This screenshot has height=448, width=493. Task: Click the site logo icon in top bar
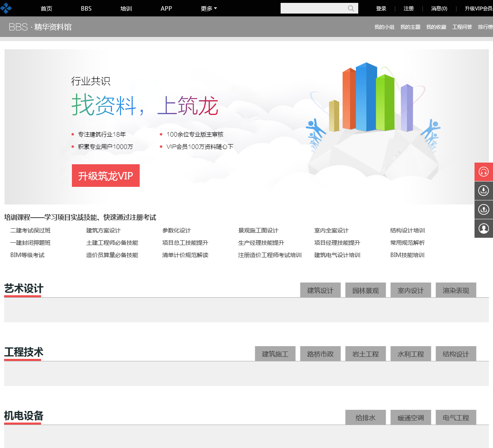coord(6,8)
